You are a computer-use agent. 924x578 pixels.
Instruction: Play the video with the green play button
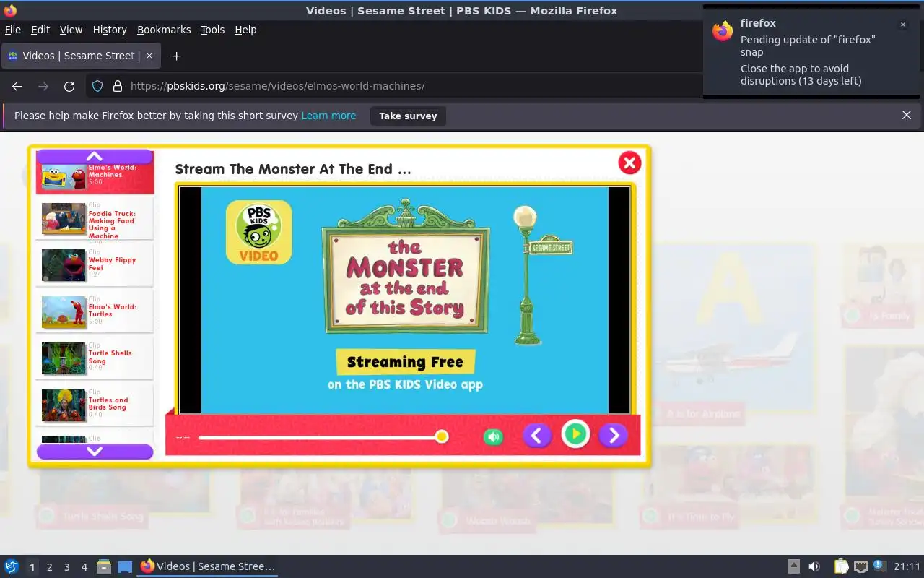[x=575, y=434]
